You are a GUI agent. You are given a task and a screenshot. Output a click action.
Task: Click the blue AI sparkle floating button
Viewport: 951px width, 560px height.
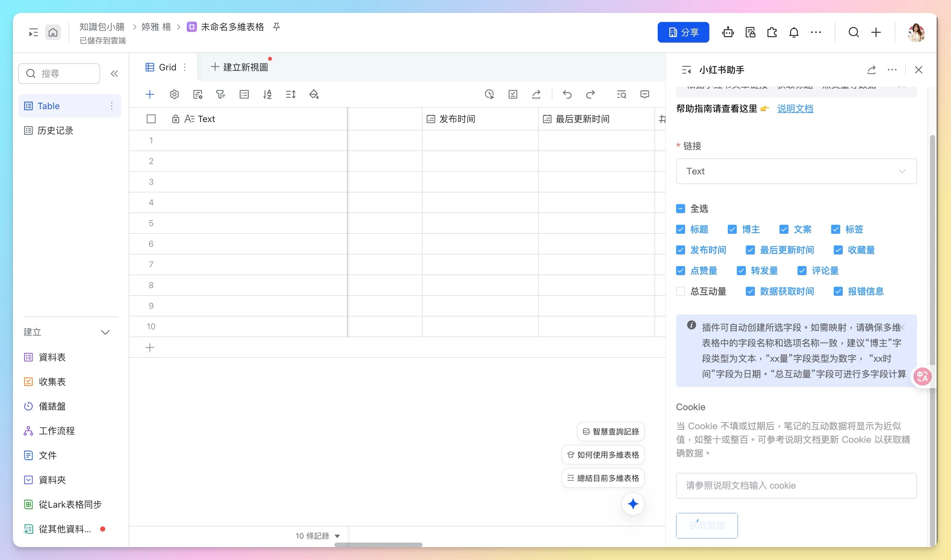[633, 504]
